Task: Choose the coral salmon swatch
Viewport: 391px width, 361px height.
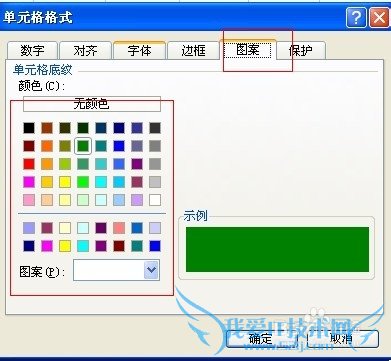Action: [x=119, y=228]
